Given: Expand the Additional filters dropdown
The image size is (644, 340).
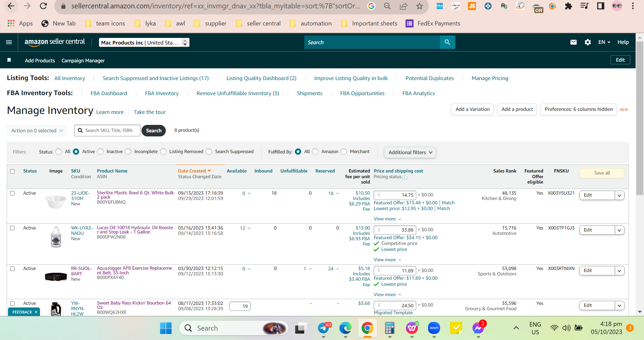Looking at the screenshot, I should coord(410,152).
